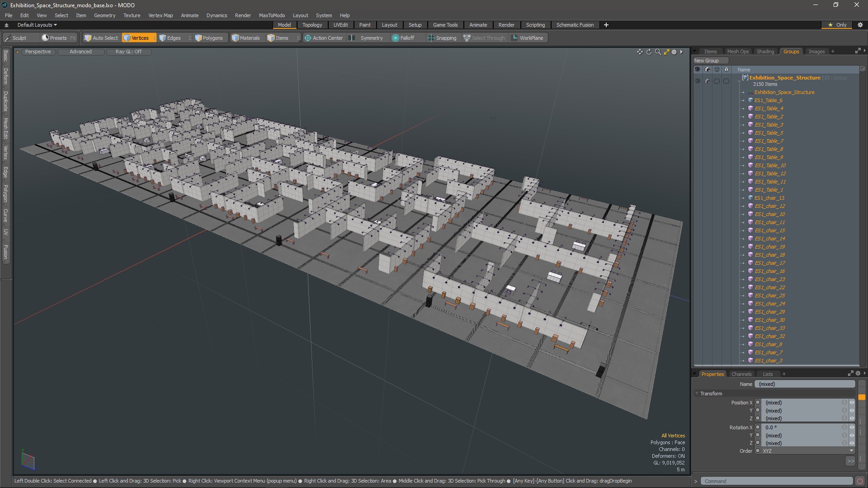Click the viewport maximize arrow icon
Image resolution: width=868 pixels, height=488 pixels.
click(666, 52)
